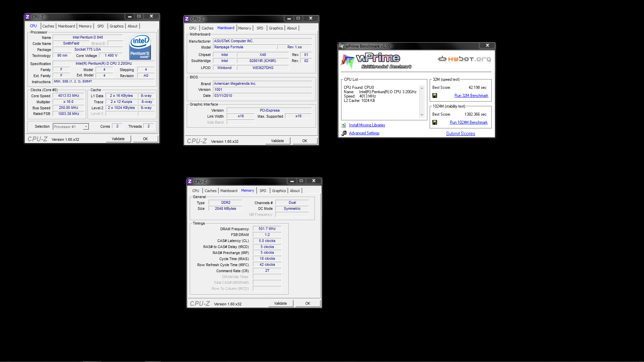Click the BIOS date 03/11/2010
This screenshot has height=362, width=644.
[x=263, y=96]
